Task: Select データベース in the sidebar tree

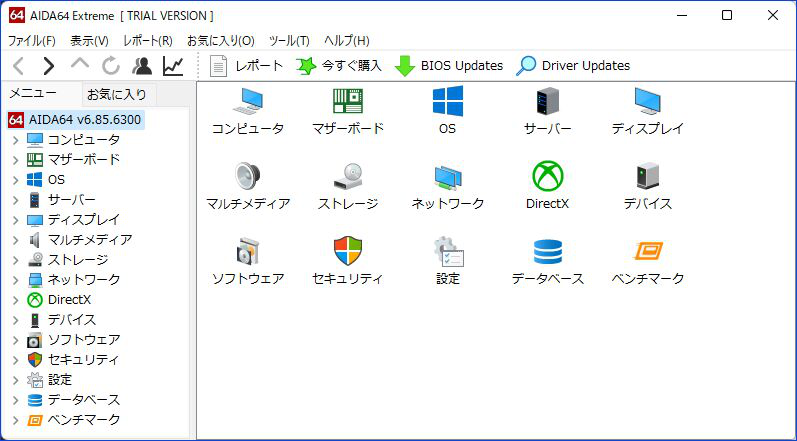Action: (84, 400)
